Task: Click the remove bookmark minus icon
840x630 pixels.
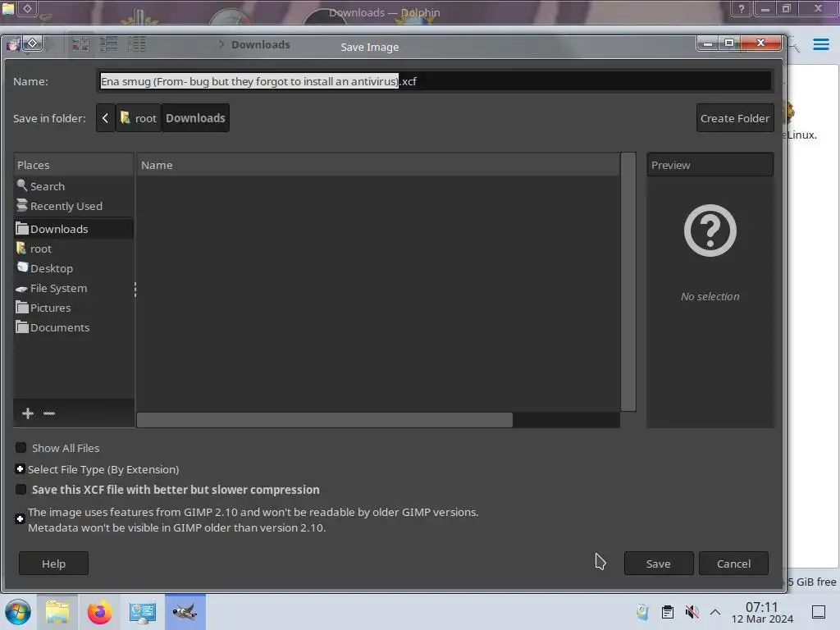Action: 48,413
